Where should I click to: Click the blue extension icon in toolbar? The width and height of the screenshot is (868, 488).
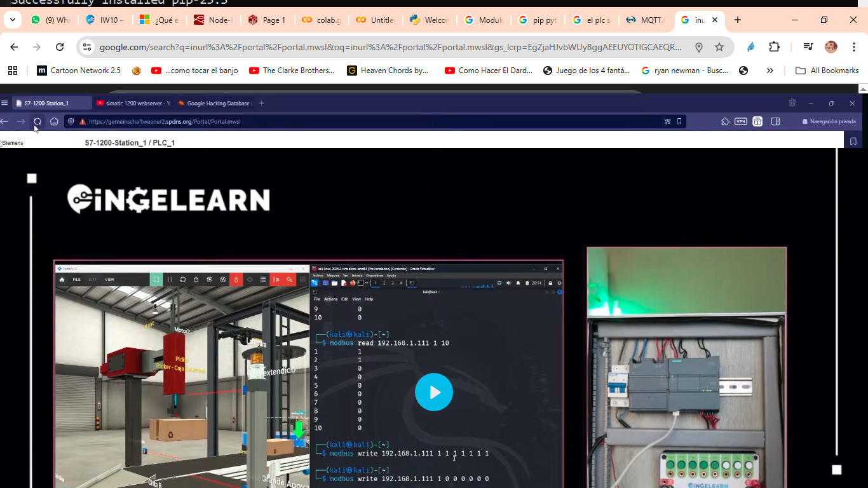coord(751,47)
